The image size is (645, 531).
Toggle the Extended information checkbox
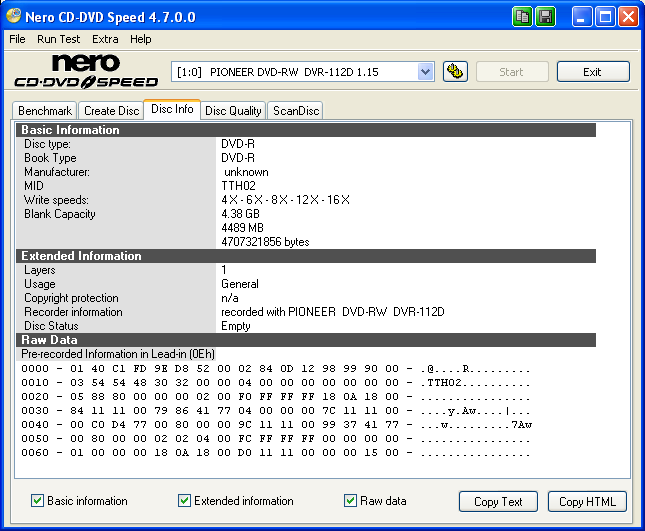tap(185, 501)
